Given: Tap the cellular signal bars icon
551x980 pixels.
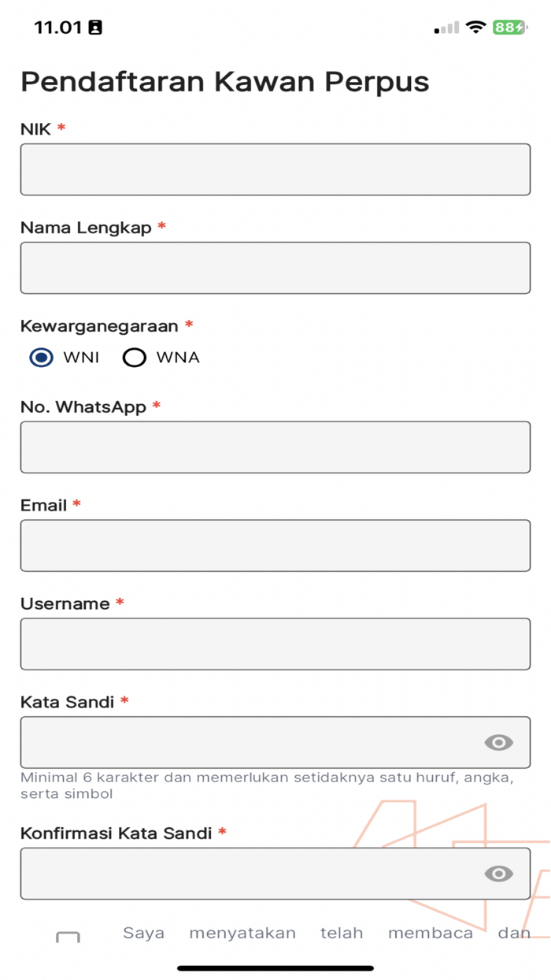Looking at the screenshot, I should tap(446, 28).
